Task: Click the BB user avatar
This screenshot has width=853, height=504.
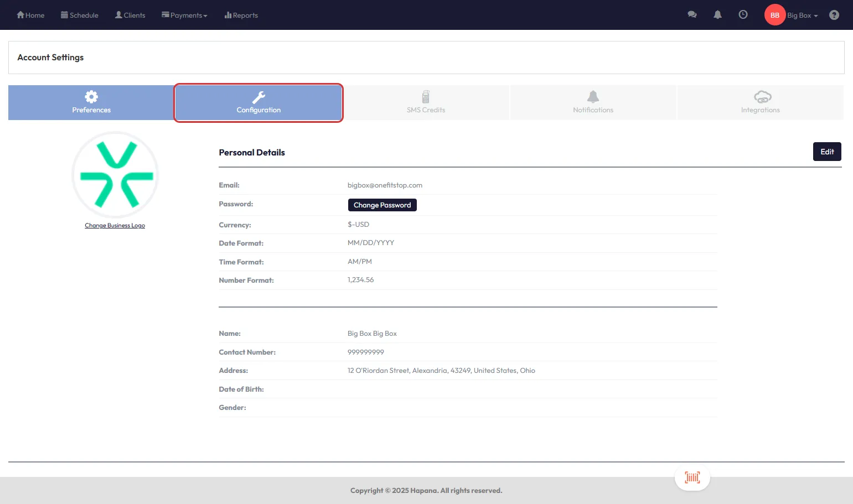Action: coord(774,15)
